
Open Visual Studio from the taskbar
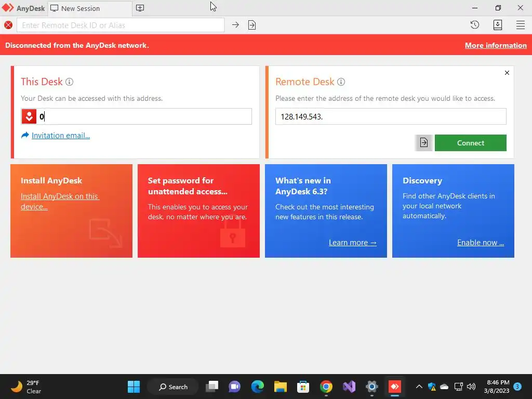(349, 387)
